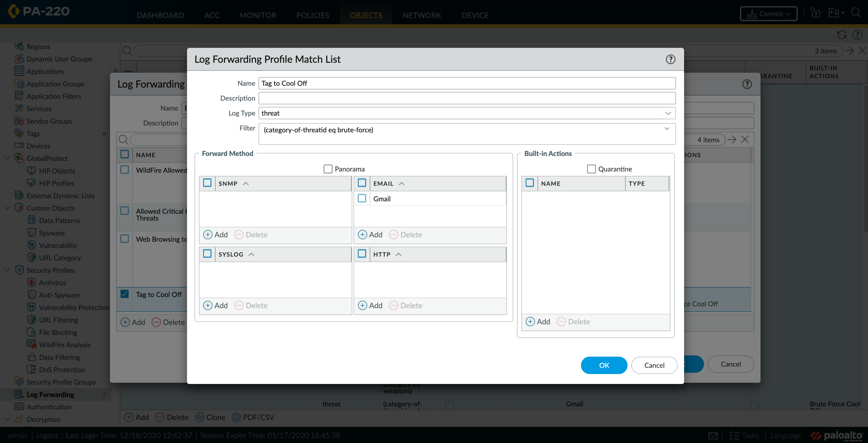Toggle the Panorama checkbox
This screenshot has height=443, width=868.
[x=327, y=168]
